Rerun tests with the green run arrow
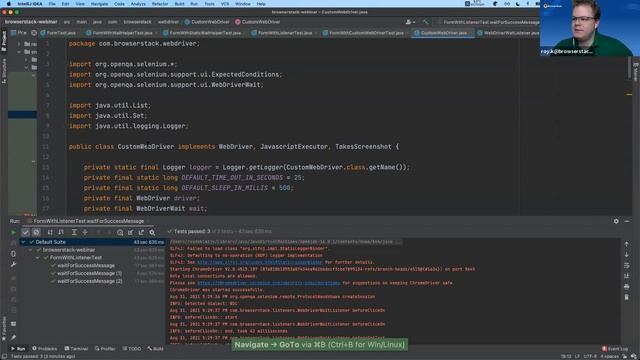 13,232
